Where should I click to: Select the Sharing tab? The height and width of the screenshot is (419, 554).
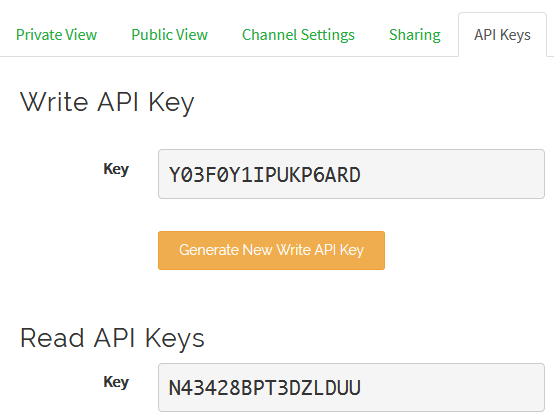[415, 35]
